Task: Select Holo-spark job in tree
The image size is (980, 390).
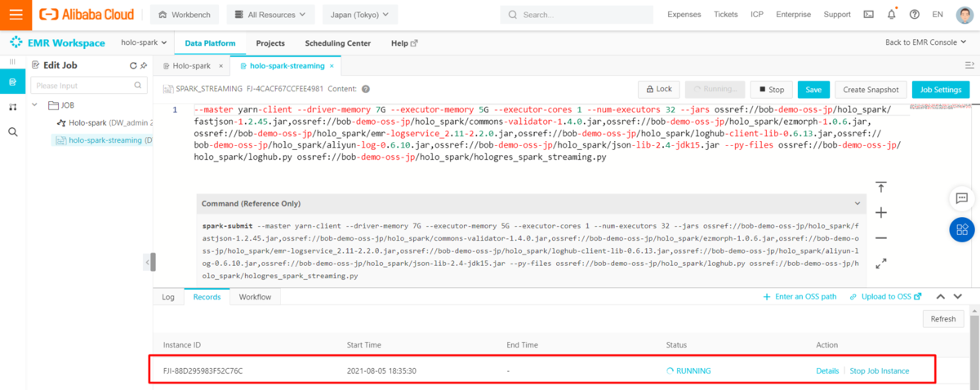Action: pyautogui.click(x=104, y=122)
